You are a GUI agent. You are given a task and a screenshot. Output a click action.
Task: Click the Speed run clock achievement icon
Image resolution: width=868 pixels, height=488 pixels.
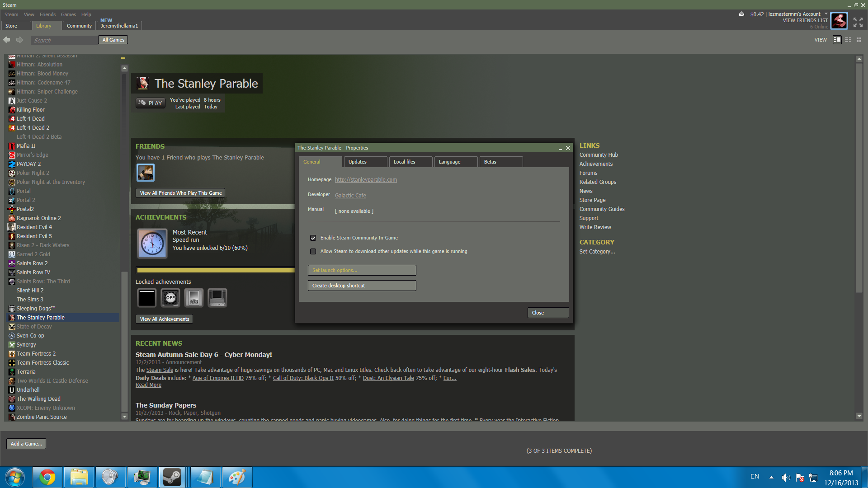tap(152, 244)
